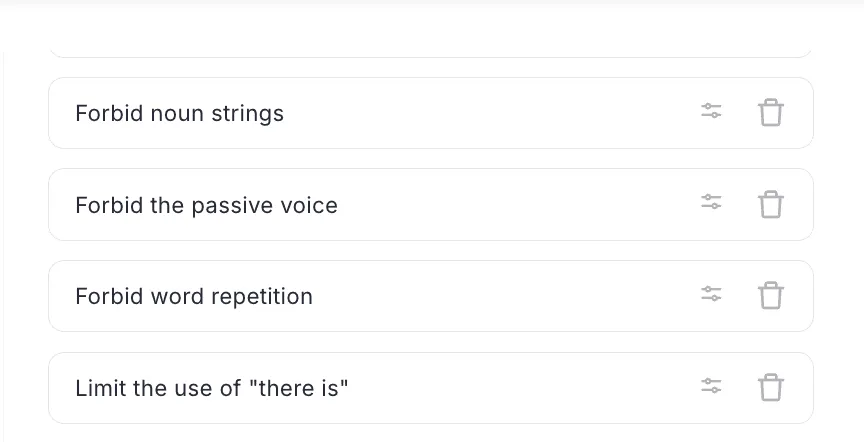The width and height of the screenshot is (864, 442).
Task: Choose the "Forbid word repetition" rule title
Action: (194, 297)
